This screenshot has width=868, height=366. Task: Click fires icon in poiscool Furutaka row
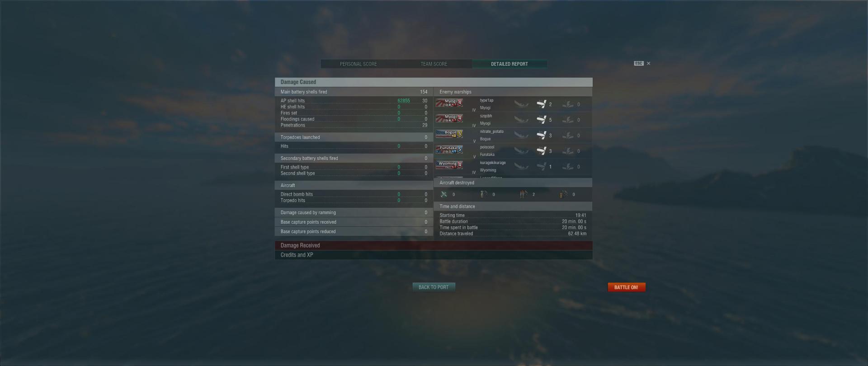click(568, 151)
